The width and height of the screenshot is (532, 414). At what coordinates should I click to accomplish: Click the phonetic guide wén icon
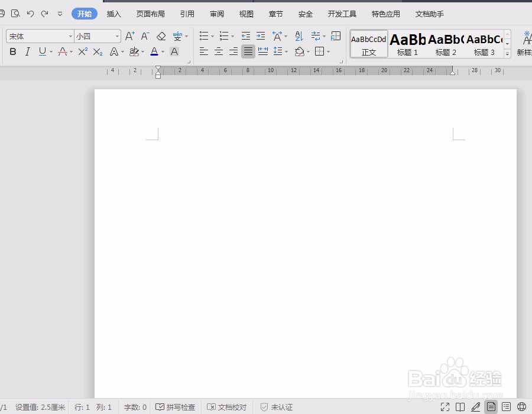[177, 36]
